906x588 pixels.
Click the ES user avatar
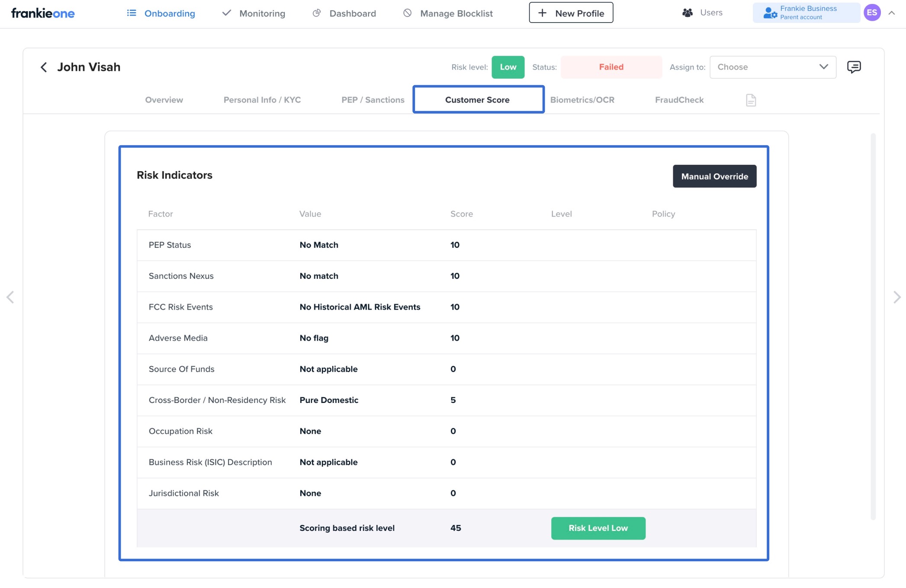point(872,13)
